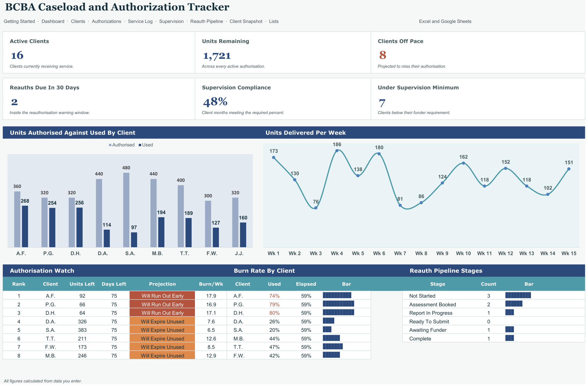Viewport: 588px width, 386px height.
Task: Click the 80% used value for D.H.
Action: (x=274, y=313)
